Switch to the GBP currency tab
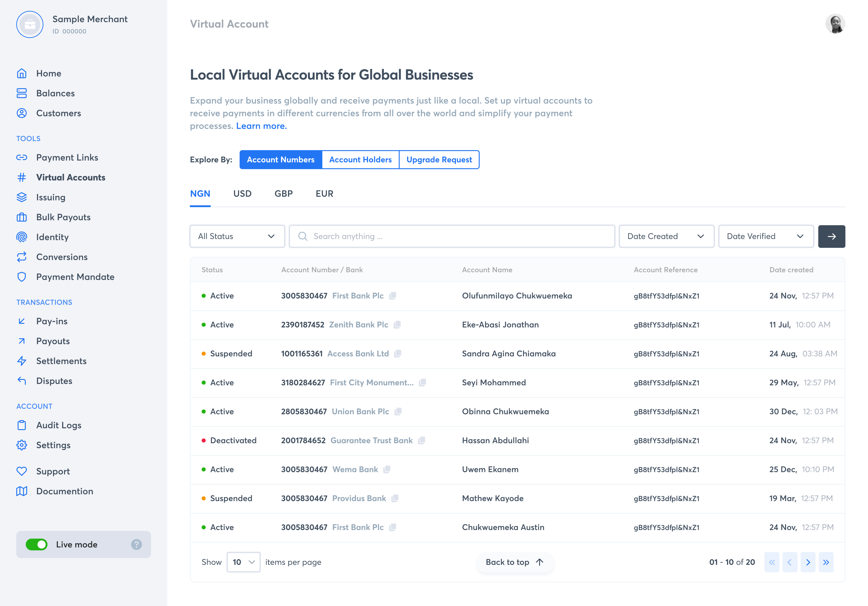Screen dimensions: 868x606 pos(283,194)
